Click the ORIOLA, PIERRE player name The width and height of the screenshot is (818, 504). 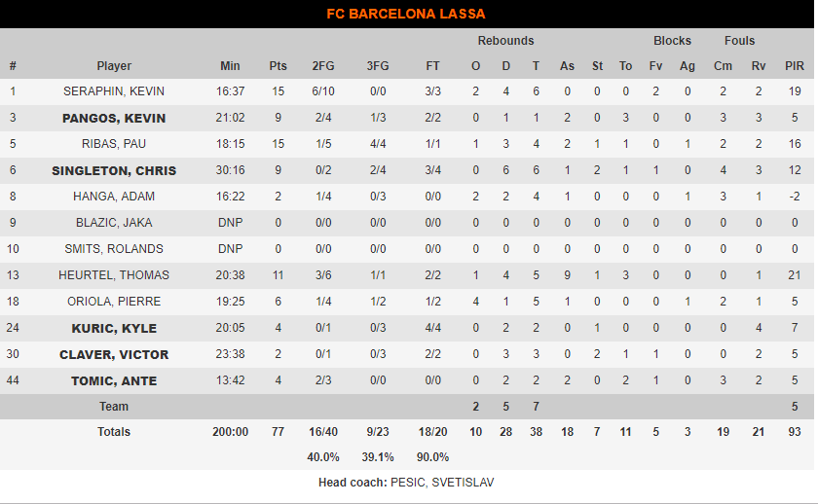tap(114, 302)
